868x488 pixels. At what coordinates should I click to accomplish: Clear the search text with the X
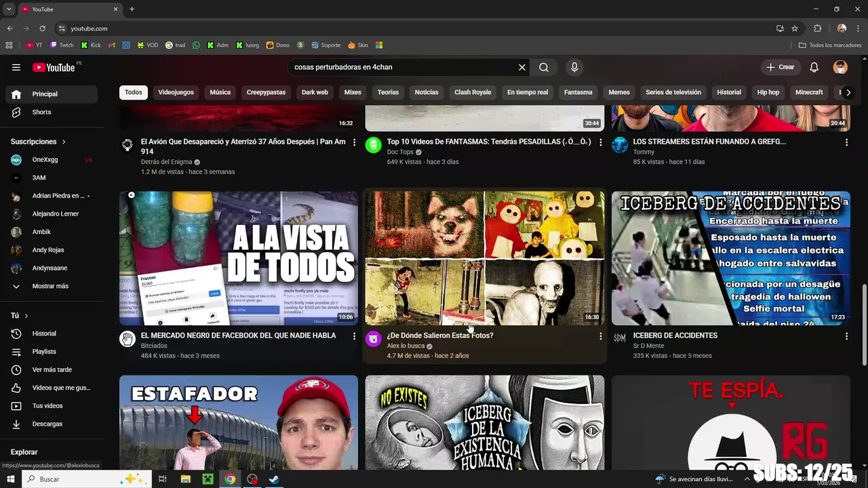coord(522,67)
